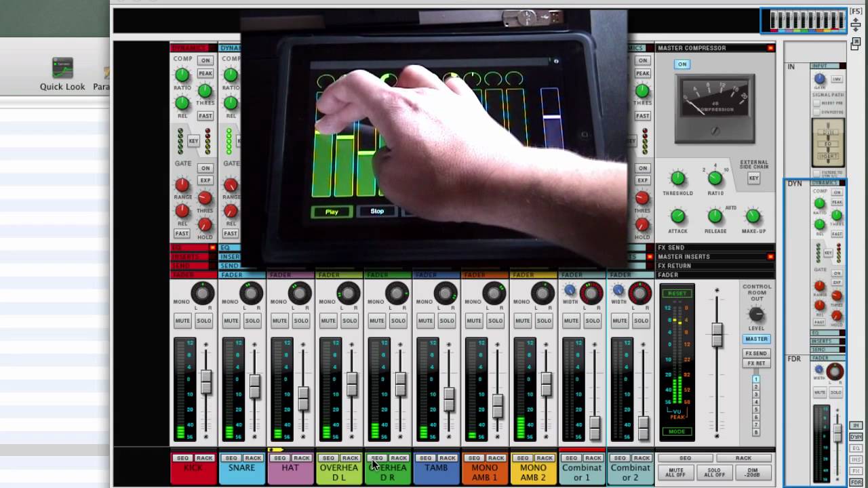This screenshot has height=488, width=868.
Task: Show the FX section via navigator button
Action: pos(856,470)
